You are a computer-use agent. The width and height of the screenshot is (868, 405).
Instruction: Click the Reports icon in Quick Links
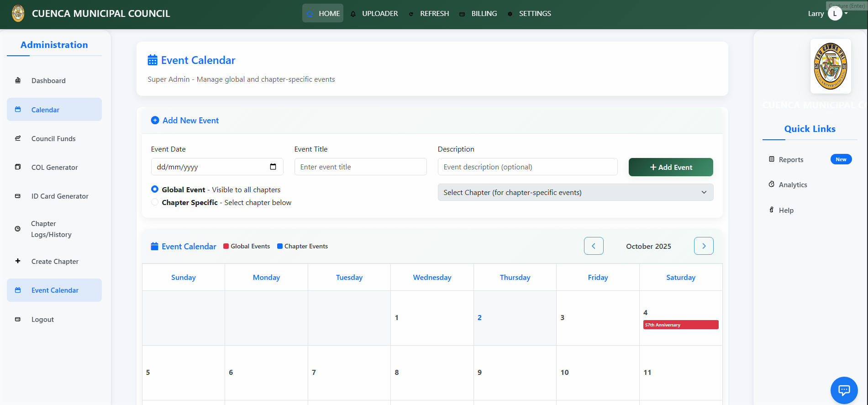click(772, 159)
